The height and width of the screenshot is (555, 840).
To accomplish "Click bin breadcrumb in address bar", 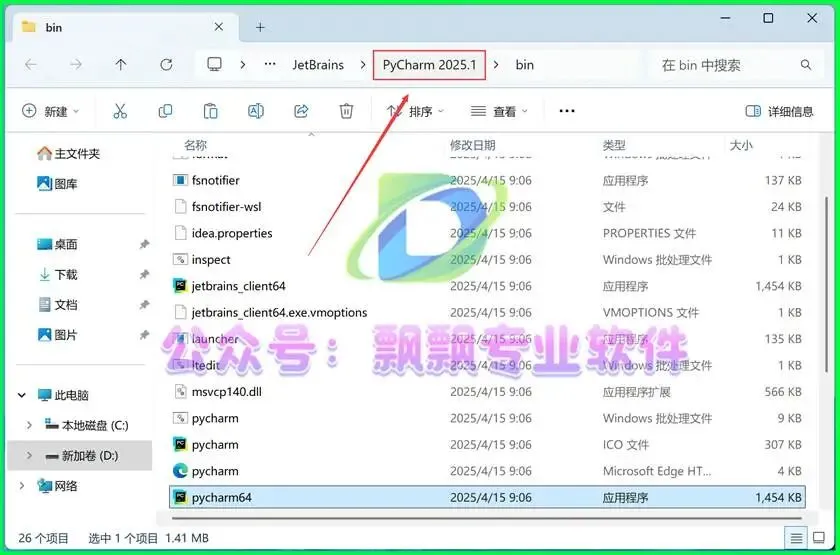I will [524, 65].
